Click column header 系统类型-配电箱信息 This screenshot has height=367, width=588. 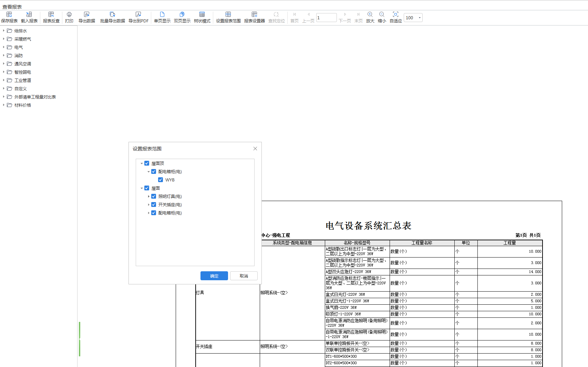[292, 243]
